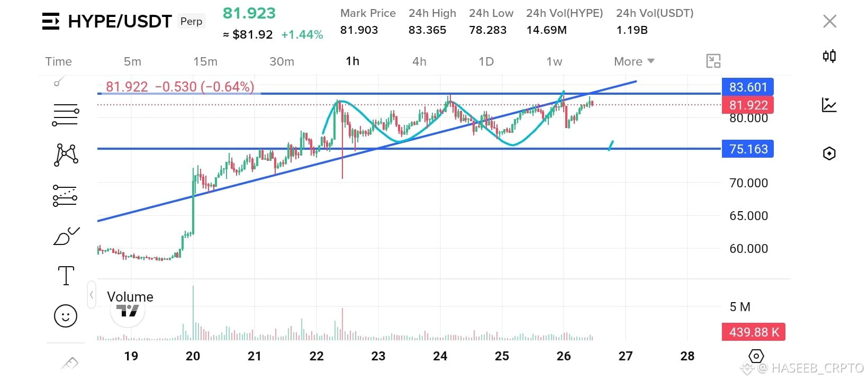Click the date 25 on the time axis

tap(502, 356)
